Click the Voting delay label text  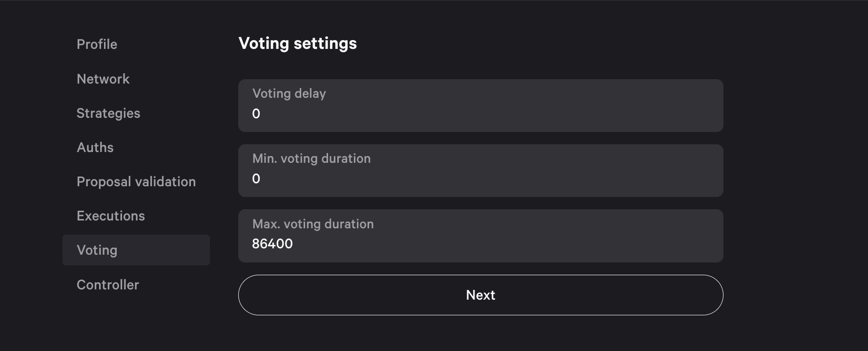click(289, 93)
